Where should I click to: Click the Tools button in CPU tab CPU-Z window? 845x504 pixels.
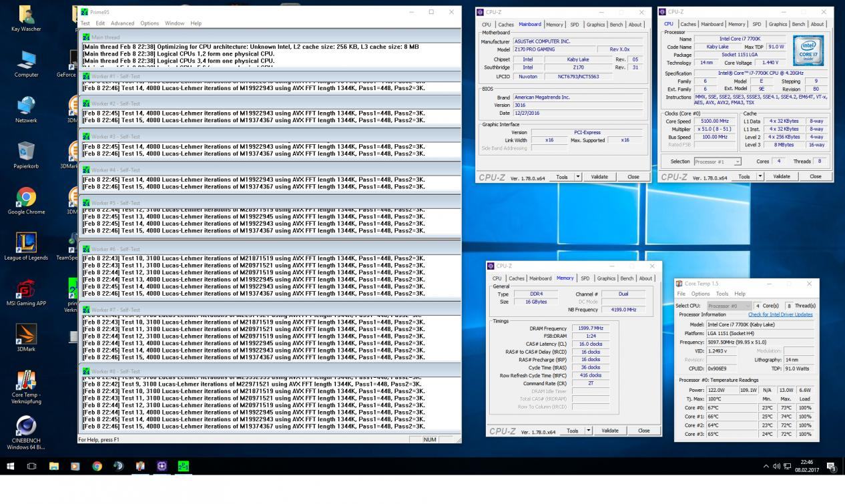tap(744, 177)
